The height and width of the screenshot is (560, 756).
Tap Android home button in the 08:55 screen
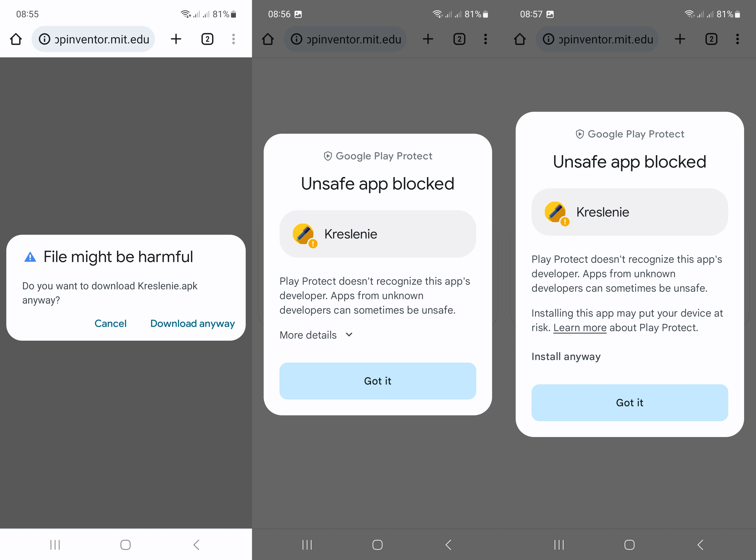pos(126,545)
